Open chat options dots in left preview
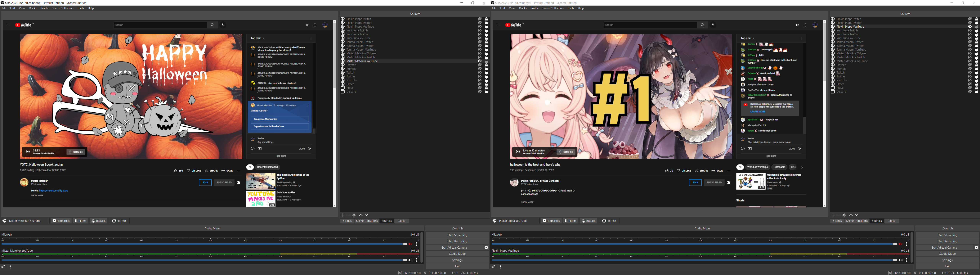 [311, 38]
